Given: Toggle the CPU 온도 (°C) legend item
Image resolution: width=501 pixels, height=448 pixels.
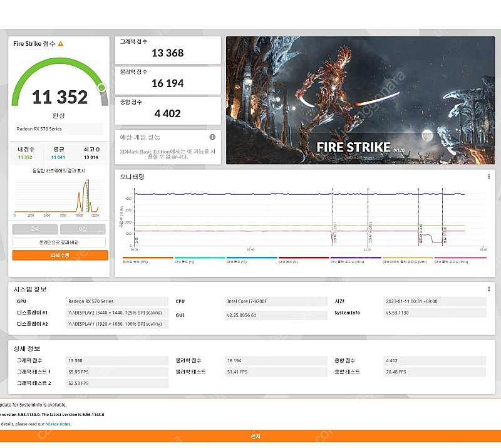Looking at the screenshot, I should [x=200, y=259].
